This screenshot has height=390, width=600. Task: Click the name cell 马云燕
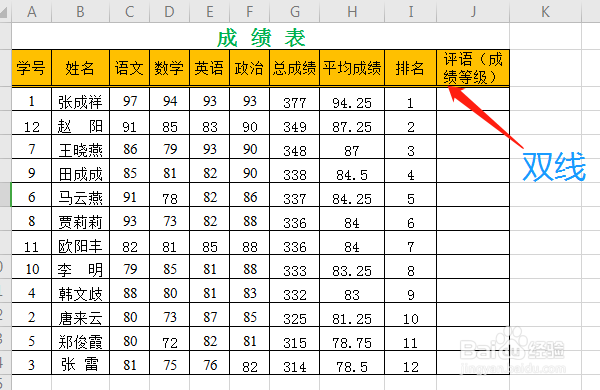click(x=80, y=195)
